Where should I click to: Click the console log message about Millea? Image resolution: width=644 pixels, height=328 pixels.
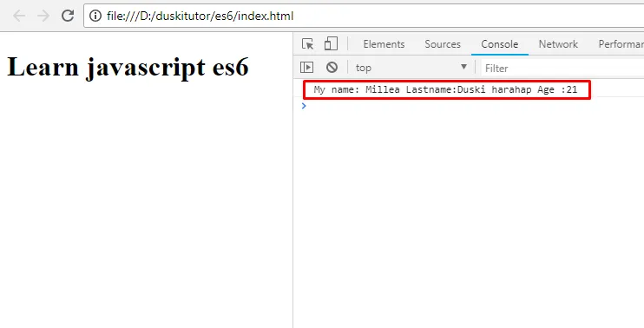[445, 89]
